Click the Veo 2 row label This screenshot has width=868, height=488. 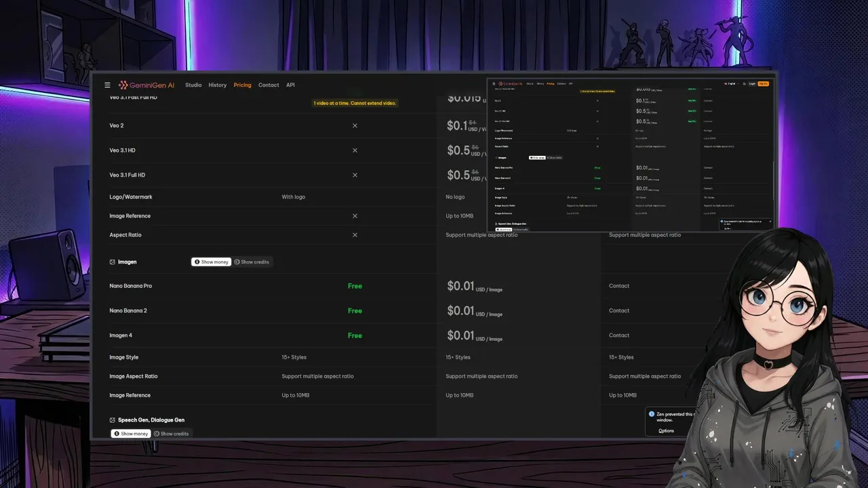tap(117, 125)
